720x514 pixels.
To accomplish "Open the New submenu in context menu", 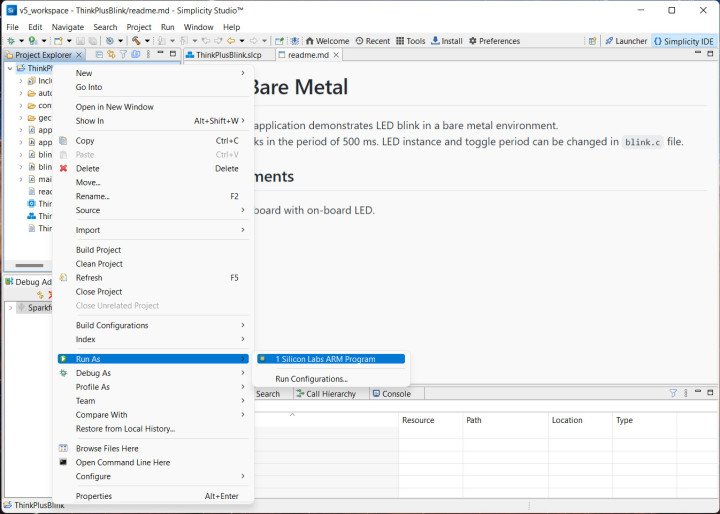I will tap(153, 73).
